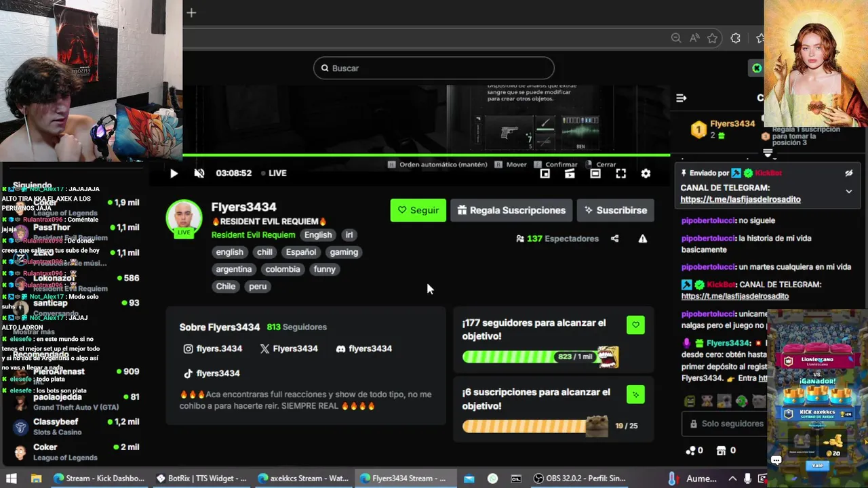The width and height of the screenshot is (868, 488).
Task: Select the irl tag
Action: click(x=349, y=235)
